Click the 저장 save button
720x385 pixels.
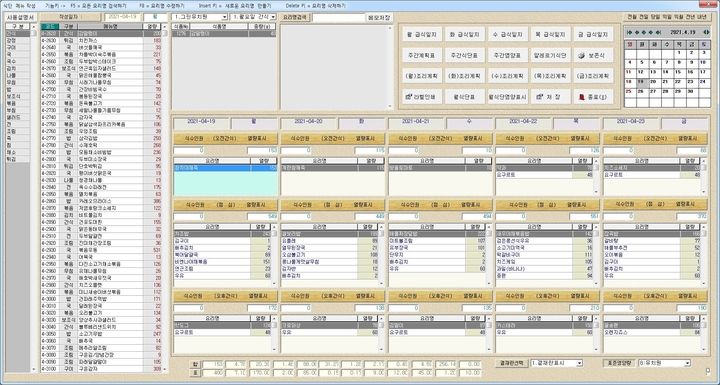[550, 97]
